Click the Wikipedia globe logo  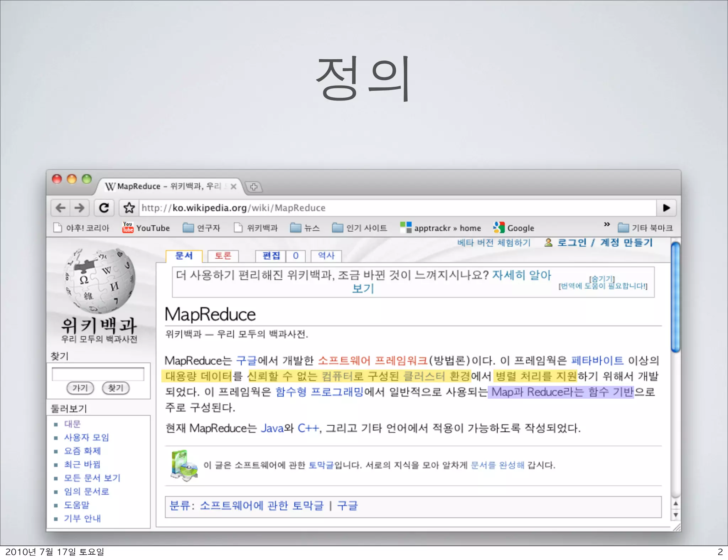coord(100,281)
